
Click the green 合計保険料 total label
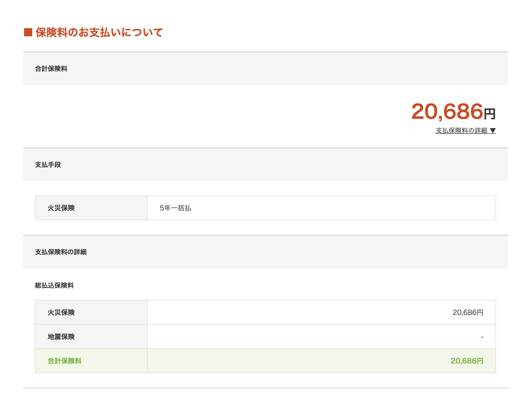tap(65, 361)
